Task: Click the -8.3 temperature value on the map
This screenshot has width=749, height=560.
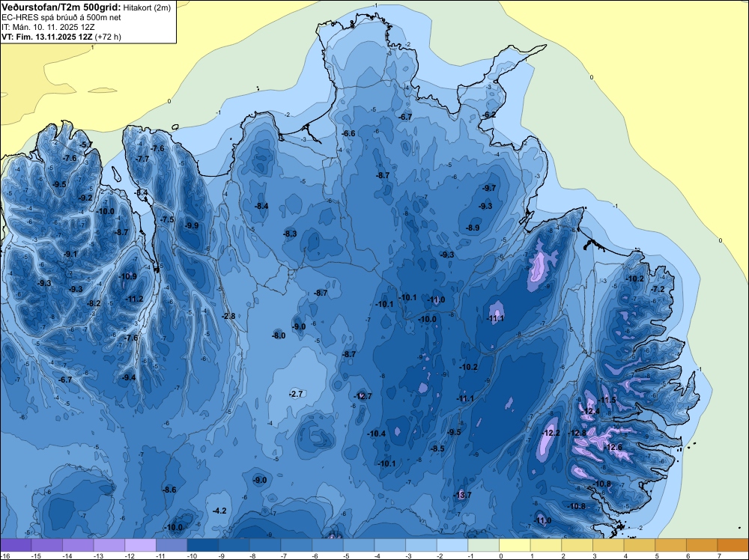Action: [291, 234]
